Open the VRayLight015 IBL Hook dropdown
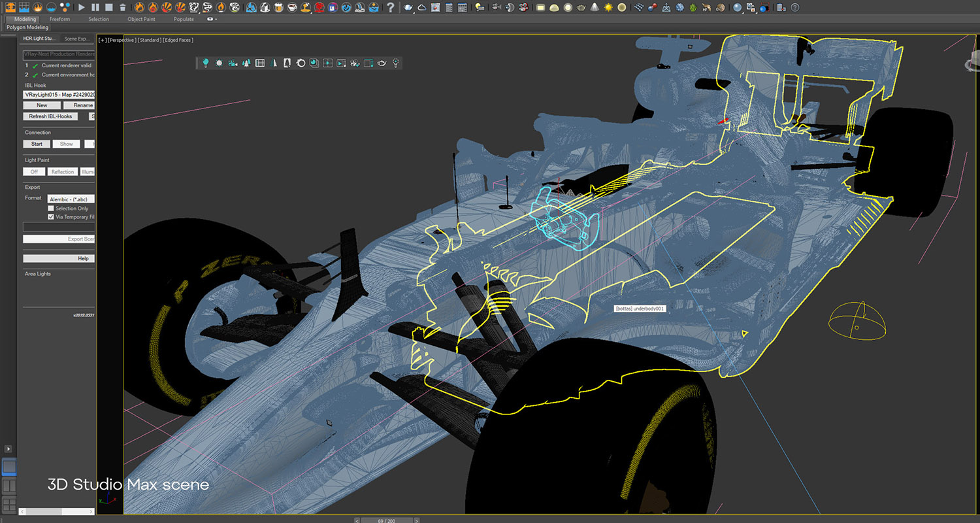 coord(59,95)
